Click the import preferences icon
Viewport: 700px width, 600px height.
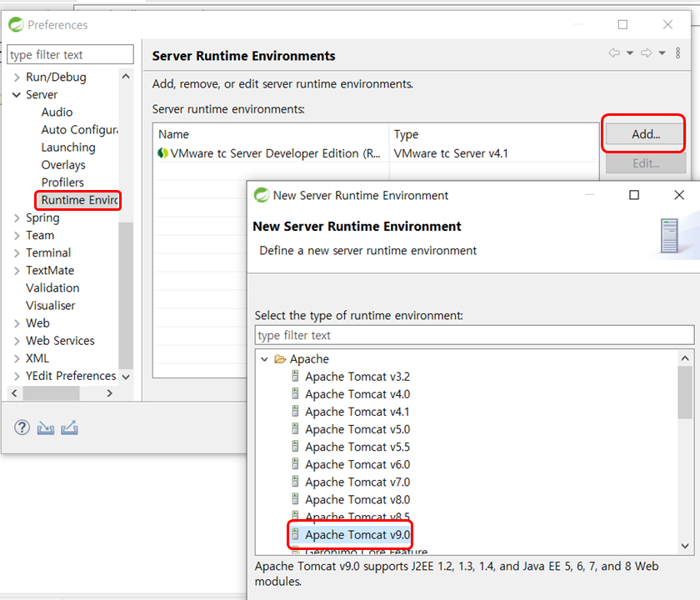click(x=46, y=428)
